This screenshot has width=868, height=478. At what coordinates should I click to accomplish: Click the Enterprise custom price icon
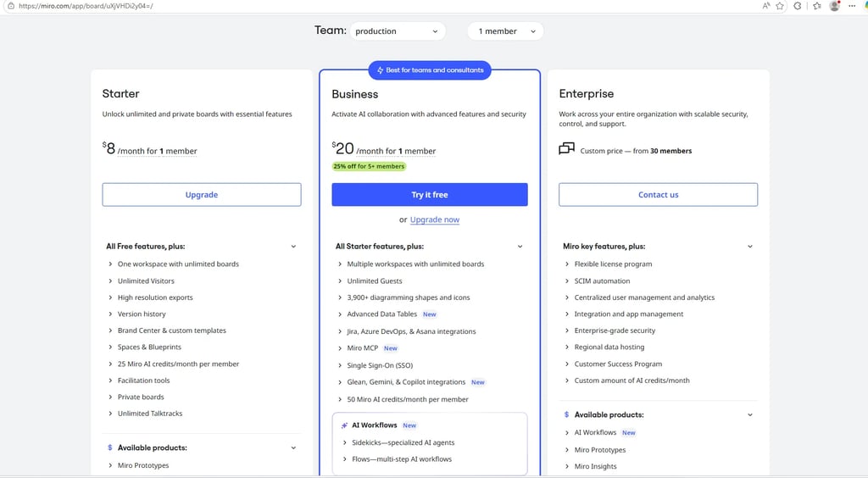[x=566, y=148]
